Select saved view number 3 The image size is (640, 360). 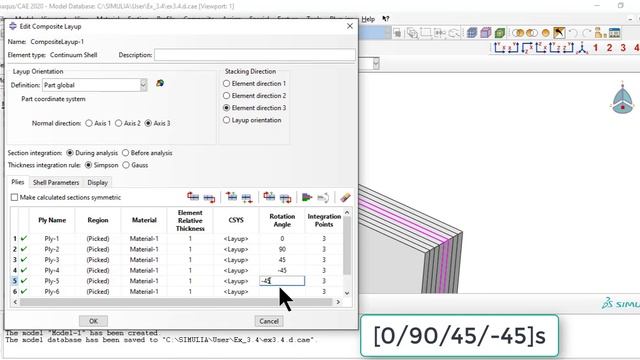[x=623, y=48]
